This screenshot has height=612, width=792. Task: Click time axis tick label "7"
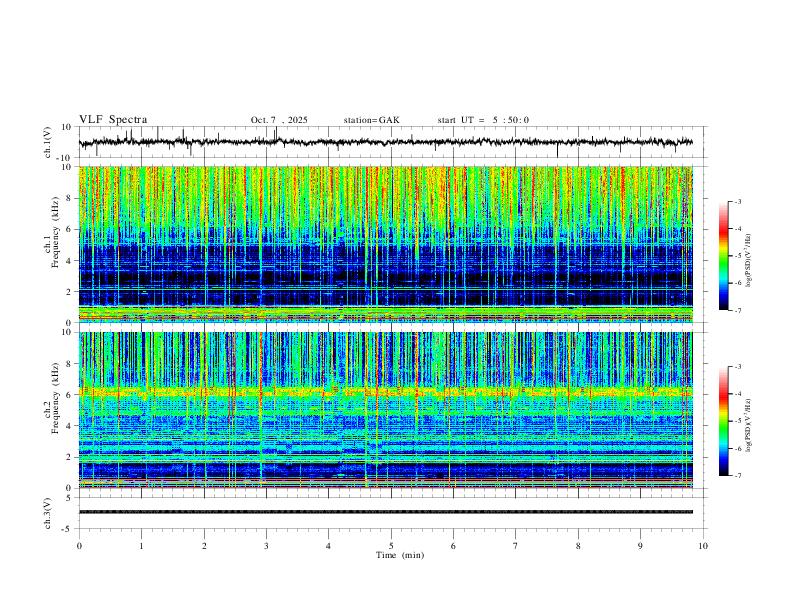coord(516,546)
